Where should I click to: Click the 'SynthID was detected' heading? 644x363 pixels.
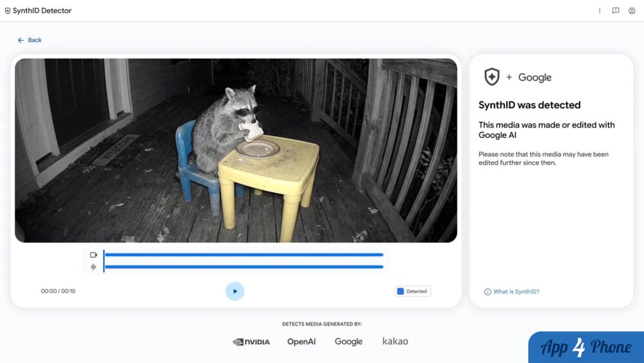(x=529, y=105)
